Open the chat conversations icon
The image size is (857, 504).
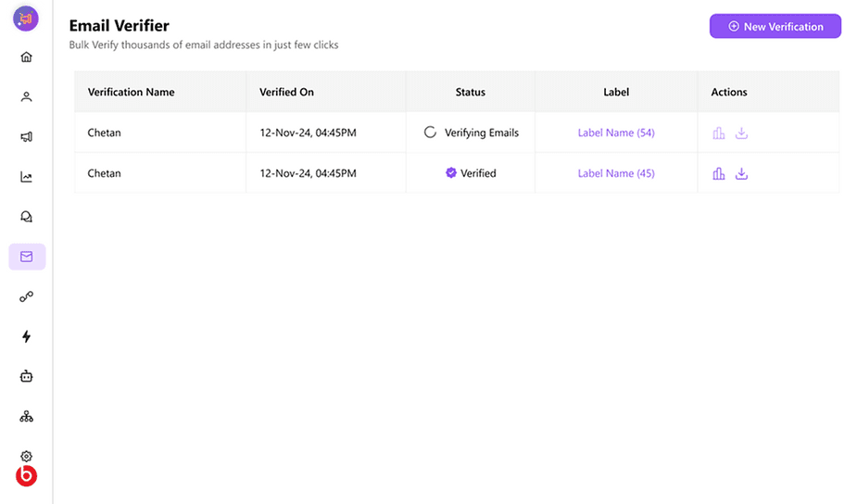click(26, 217)
